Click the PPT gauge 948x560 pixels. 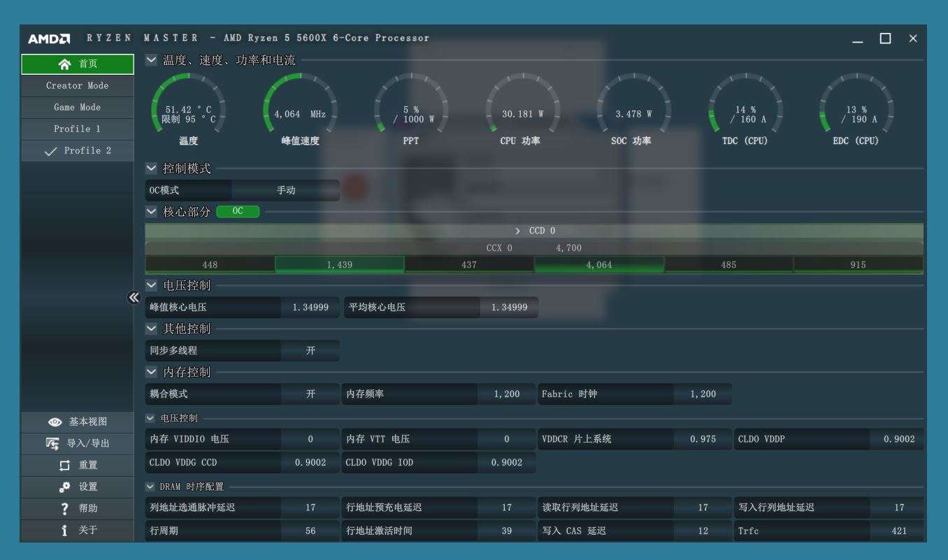pos(411,110)
